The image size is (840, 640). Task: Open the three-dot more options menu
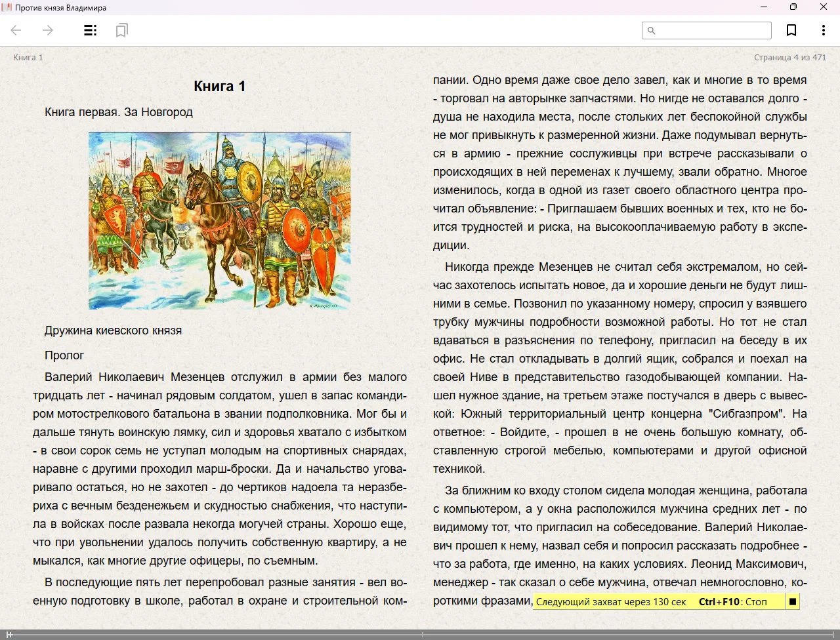823,30
